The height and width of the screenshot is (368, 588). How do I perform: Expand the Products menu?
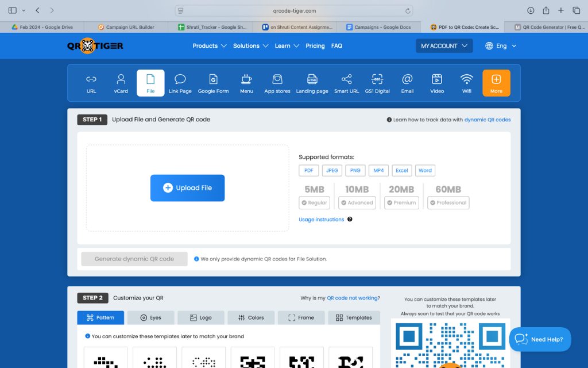pyautogui.click(x=209, y=46)
